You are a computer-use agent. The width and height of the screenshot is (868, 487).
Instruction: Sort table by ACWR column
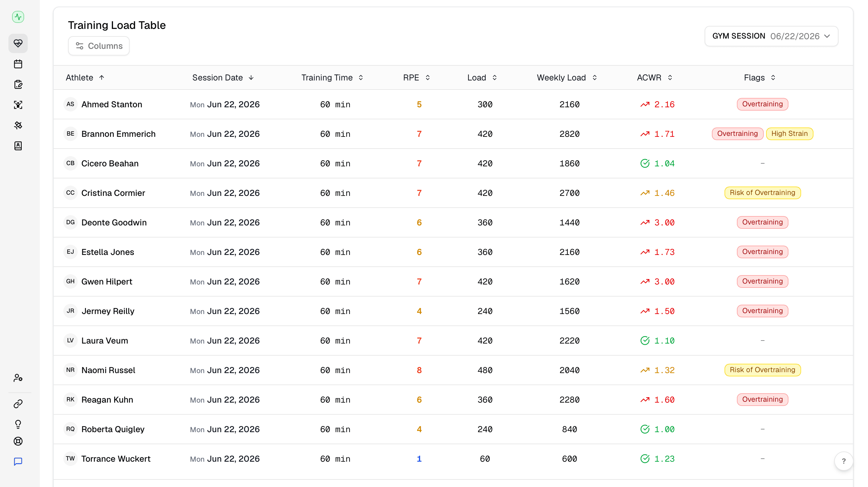[x=655, y=77]
